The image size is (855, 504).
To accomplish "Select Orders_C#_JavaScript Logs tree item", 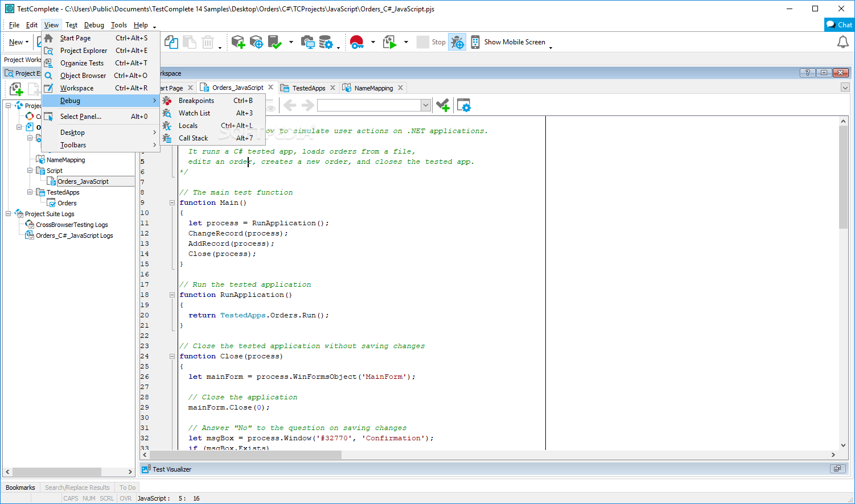I will [x=74, y=236].
